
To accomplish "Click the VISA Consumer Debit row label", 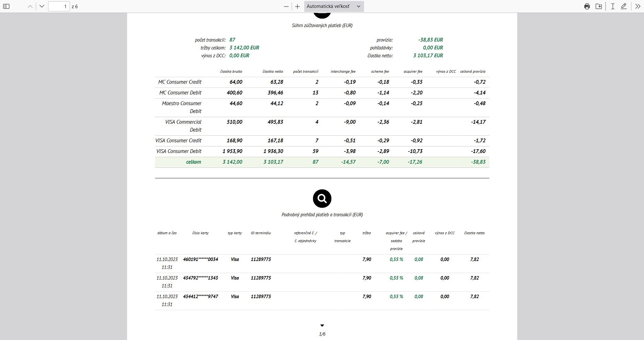I will 179,151.
